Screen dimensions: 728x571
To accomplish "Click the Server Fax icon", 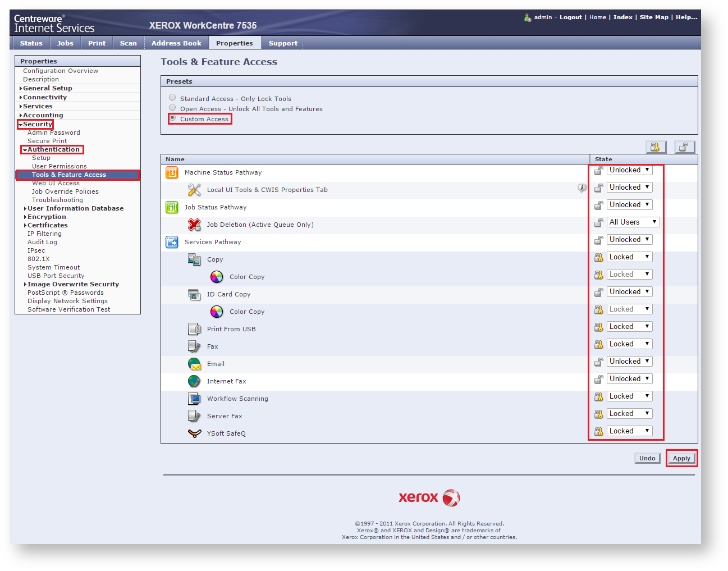I will [194, 416].
